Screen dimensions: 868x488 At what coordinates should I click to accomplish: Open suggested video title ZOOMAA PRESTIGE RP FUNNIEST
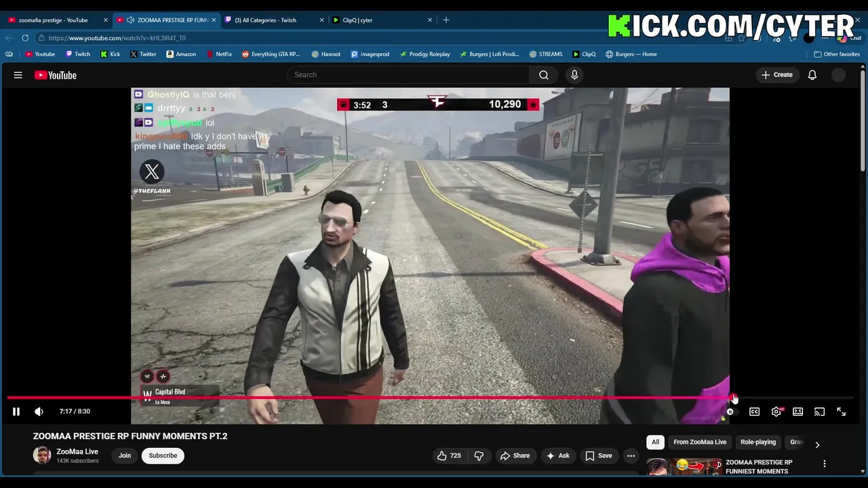coord(759,466)
